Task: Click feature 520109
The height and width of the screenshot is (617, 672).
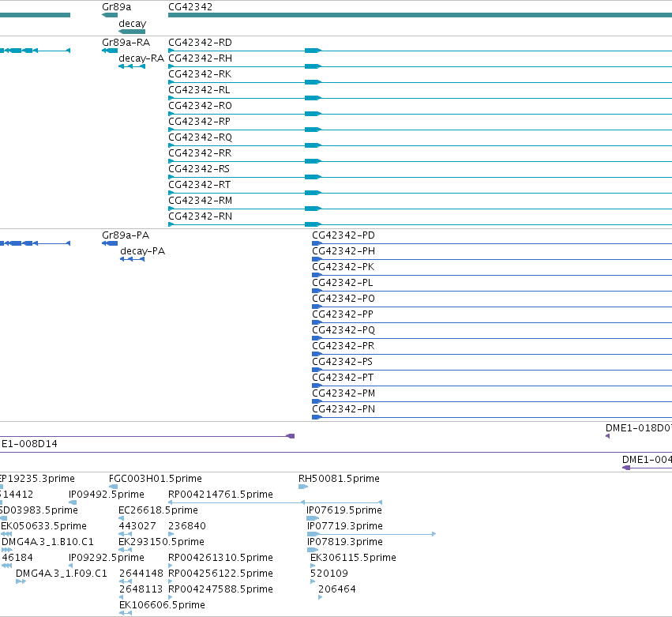Action: [x=329, y=574]
